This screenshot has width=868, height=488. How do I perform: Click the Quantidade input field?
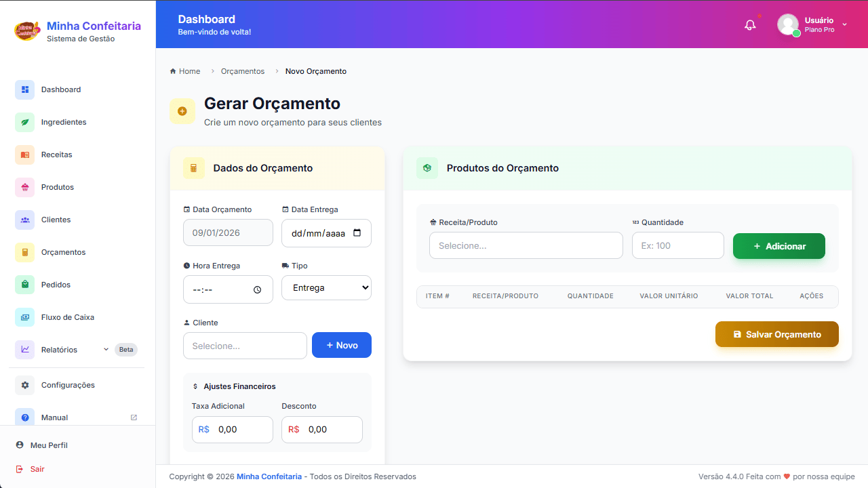(x=677, y=245)
